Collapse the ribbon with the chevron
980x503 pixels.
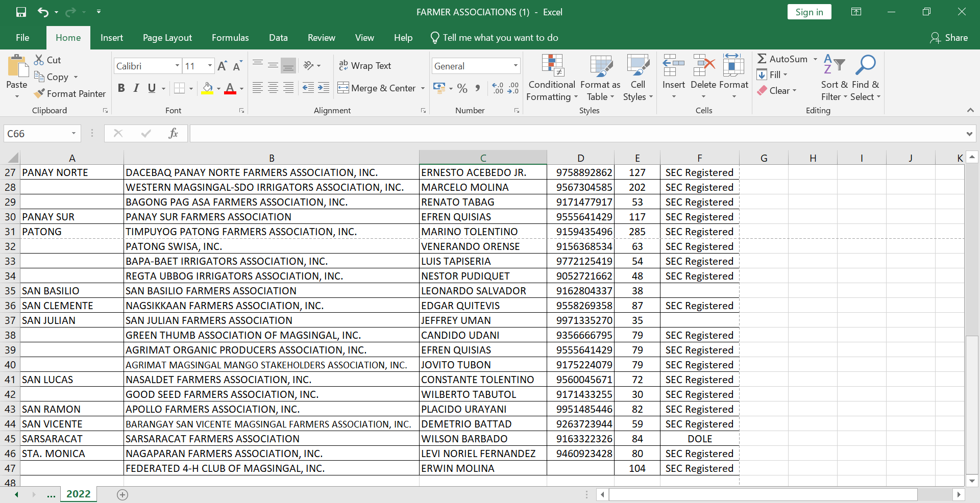pyautogui.click(x=970, y=110)
